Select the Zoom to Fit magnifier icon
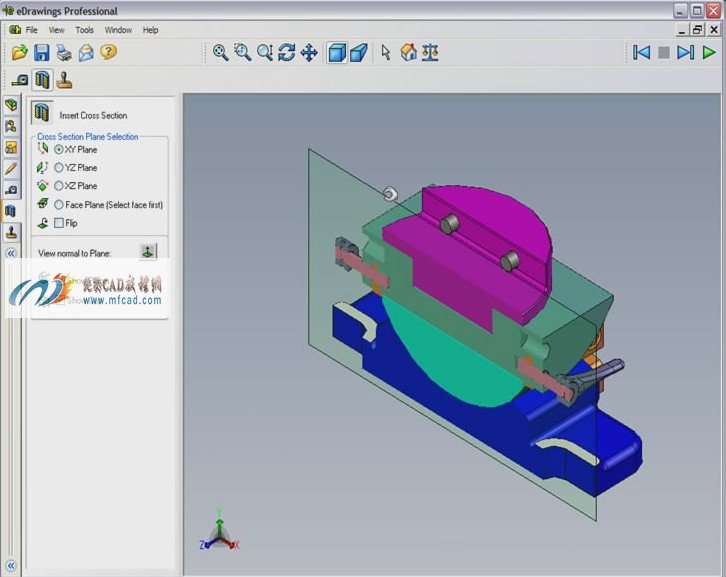 [x=220, y=52]
